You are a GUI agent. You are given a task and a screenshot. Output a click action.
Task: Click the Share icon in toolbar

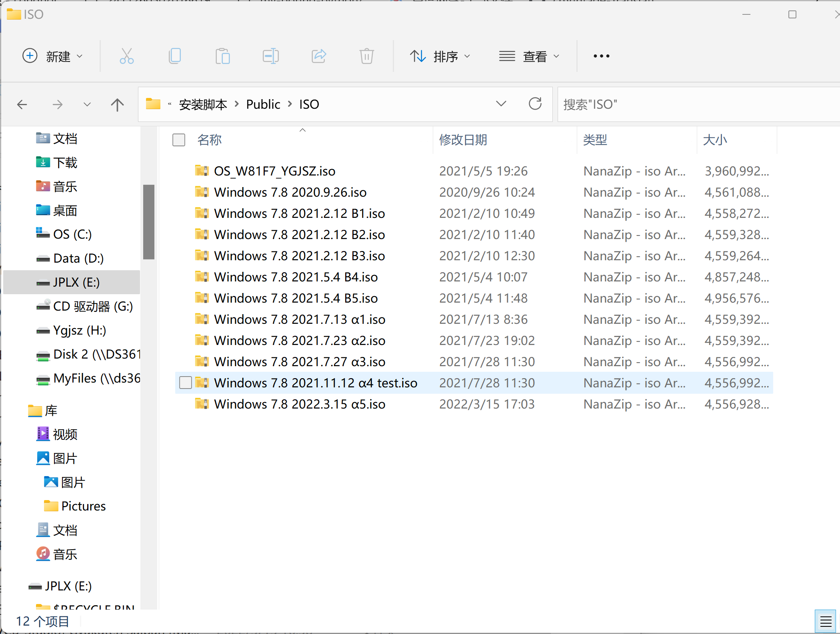(x=319, y=56)
